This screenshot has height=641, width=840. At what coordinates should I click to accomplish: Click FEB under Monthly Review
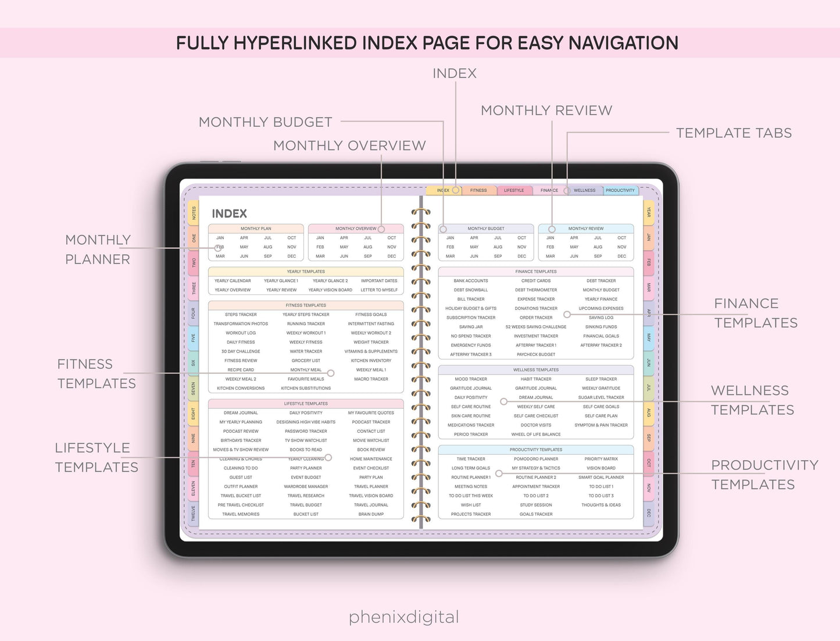[x=551, y=247]
